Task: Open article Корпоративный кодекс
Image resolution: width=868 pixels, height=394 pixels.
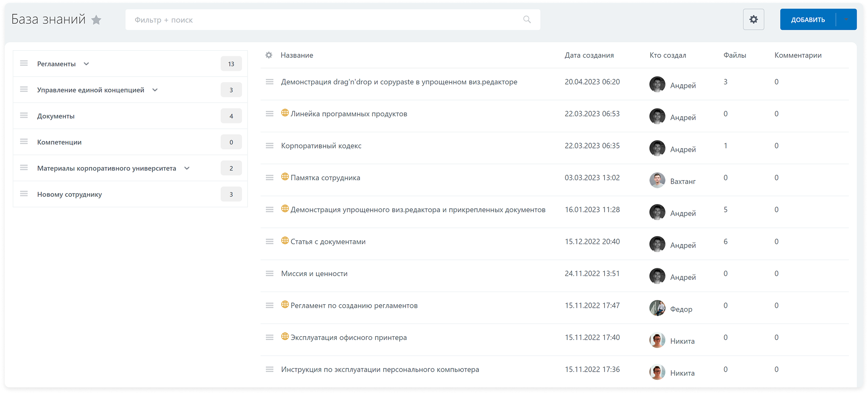Action: tap(321, 146)
